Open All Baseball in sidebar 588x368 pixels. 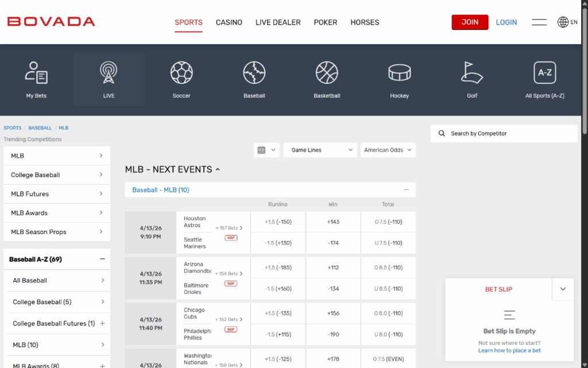click(59, 281)
